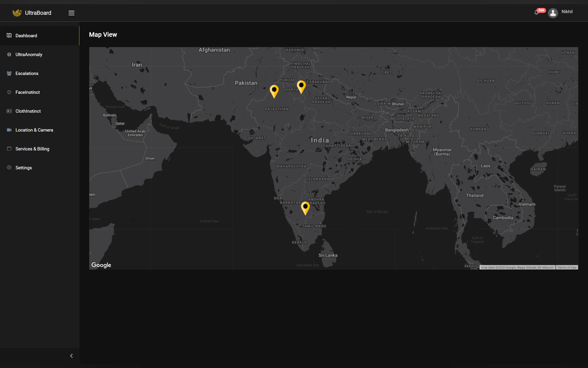Click the Escalations people icon
This screenshot has height=368, width=588.
pyautogui.click(x=9, y=73)
